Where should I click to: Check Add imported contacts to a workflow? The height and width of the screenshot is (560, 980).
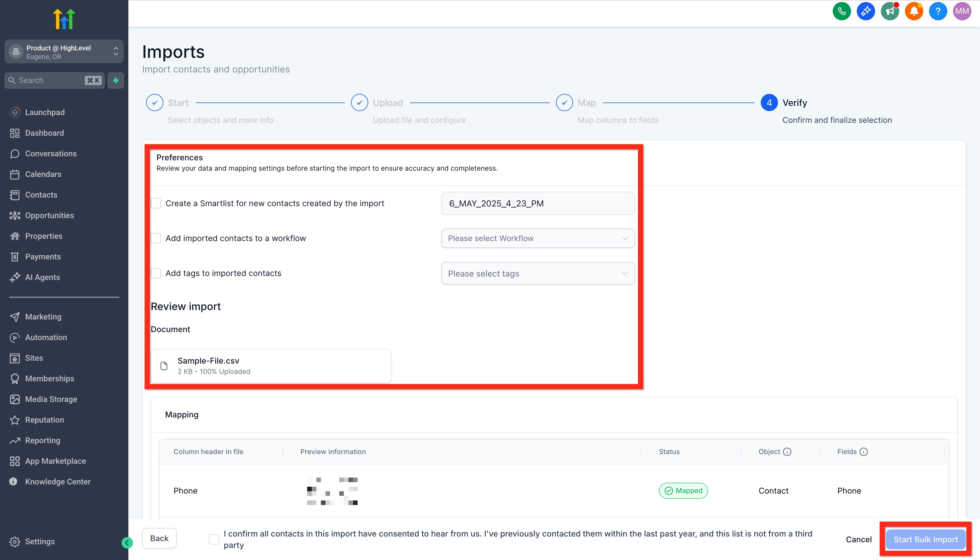pyautogui.click(x=156, y=238)
